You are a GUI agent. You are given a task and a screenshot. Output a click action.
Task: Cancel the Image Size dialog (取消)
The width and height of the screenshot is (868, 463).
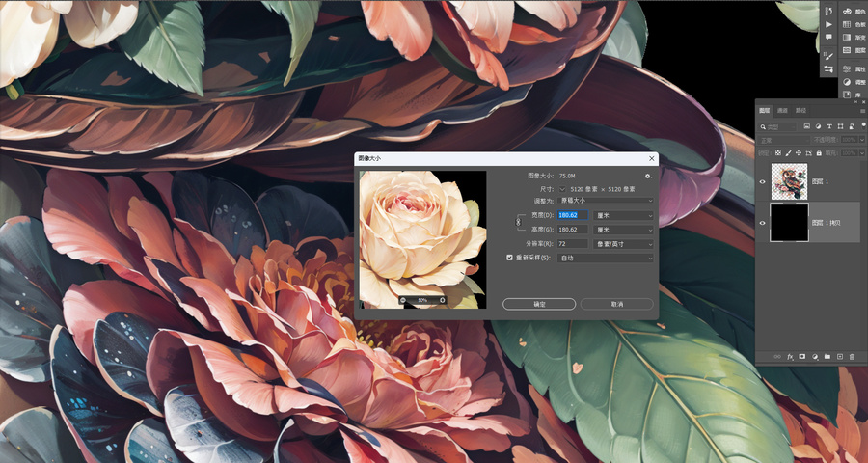point(616,304)
